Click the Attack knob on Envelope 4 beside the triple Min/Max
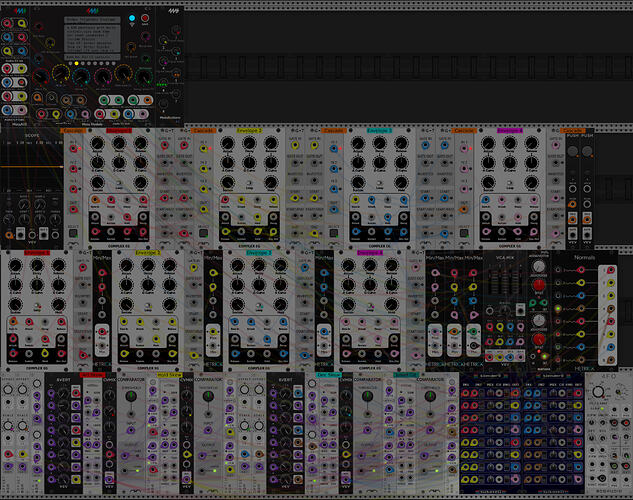This screenshot has width=633, height=500. pyautogui.click(x=348, y=266)
